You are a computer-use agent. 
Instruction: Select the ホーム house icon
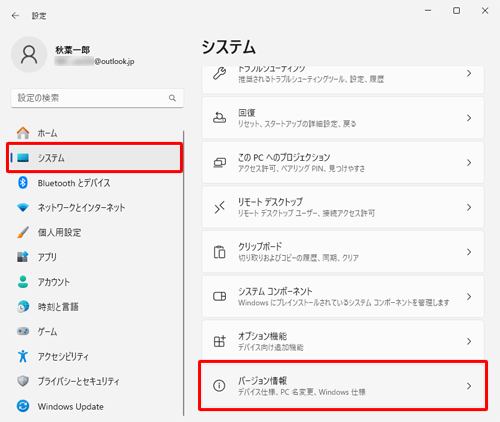[x=23, y=133]
